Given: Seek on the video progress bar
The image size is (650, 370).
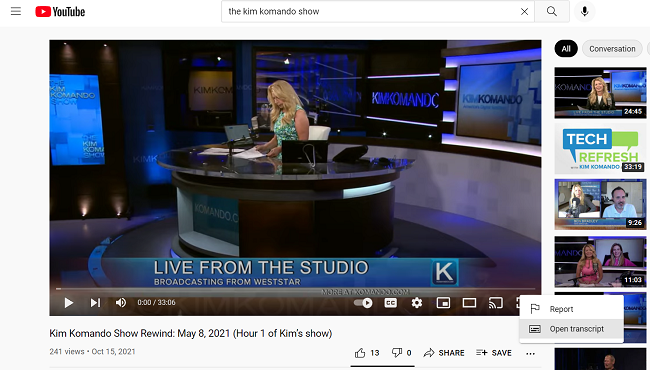Looking at the screenshot, I should click(295, 288).
